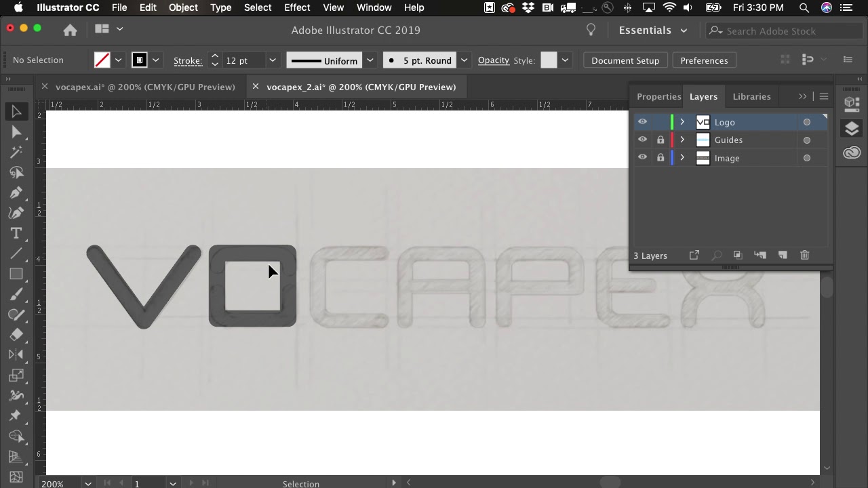Select the Curvature tool

pyautogui.click(x=16, y=213)
